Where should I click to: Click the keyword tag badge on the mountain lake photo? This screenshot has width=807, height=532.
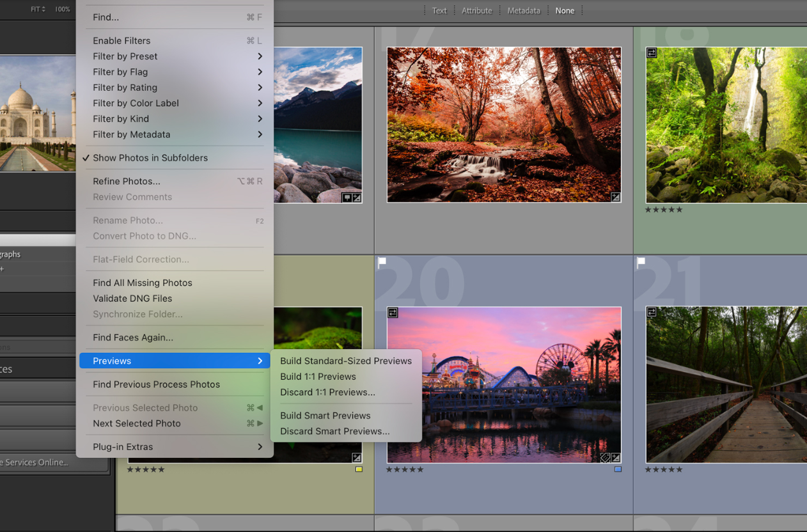pos(346,198)
